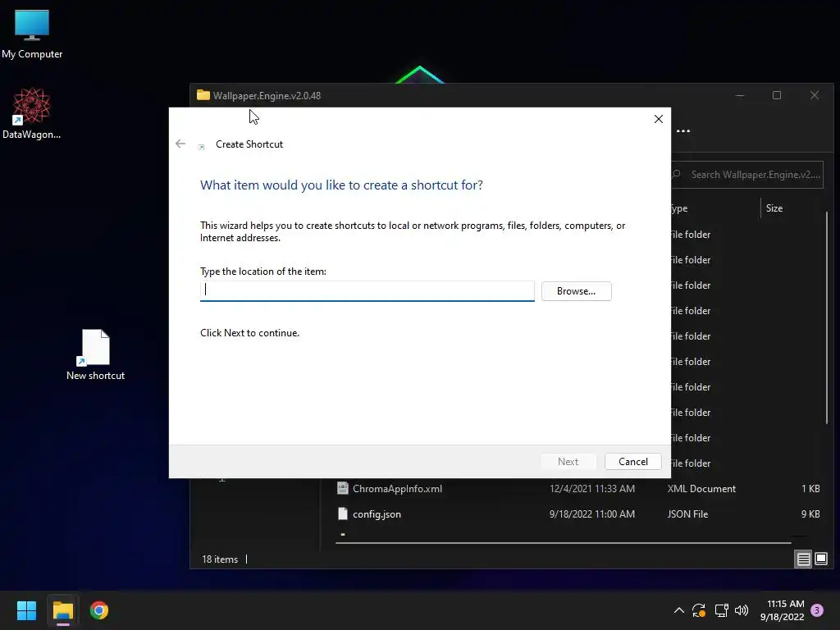840x630 pixels.
Task: Click the greyed-out Next button
Action: pyautogui.click(x=568, y=461)
